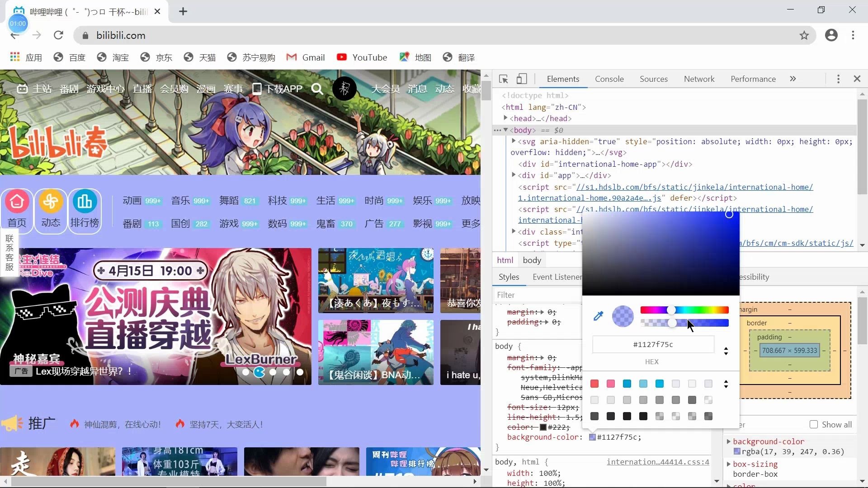
Task: Click the 动态 pinwheel icon
Action: point(51,202)
